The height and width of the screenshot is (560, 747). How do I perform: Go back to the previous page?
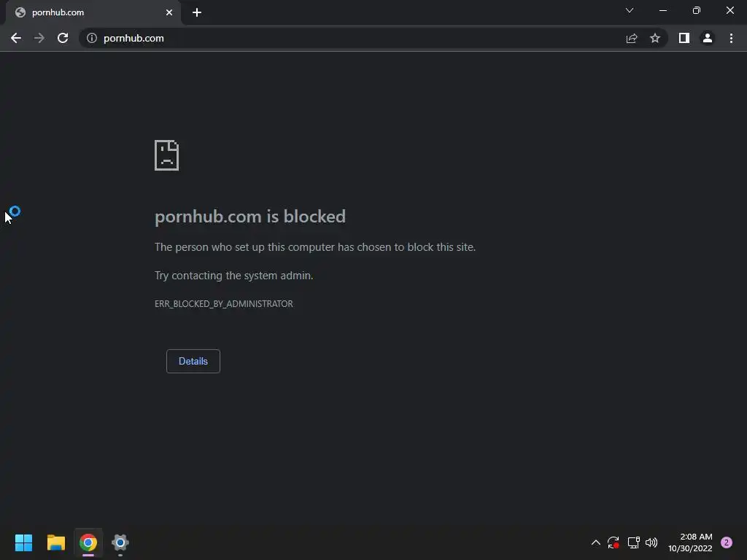tap(16, 38)
